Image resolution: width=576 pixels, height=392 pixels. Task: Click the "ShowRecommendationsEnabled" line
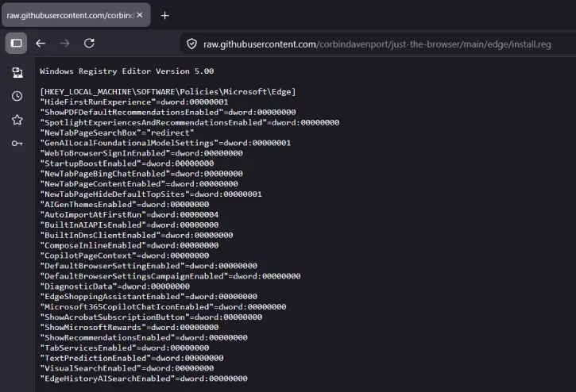point(144,338)
